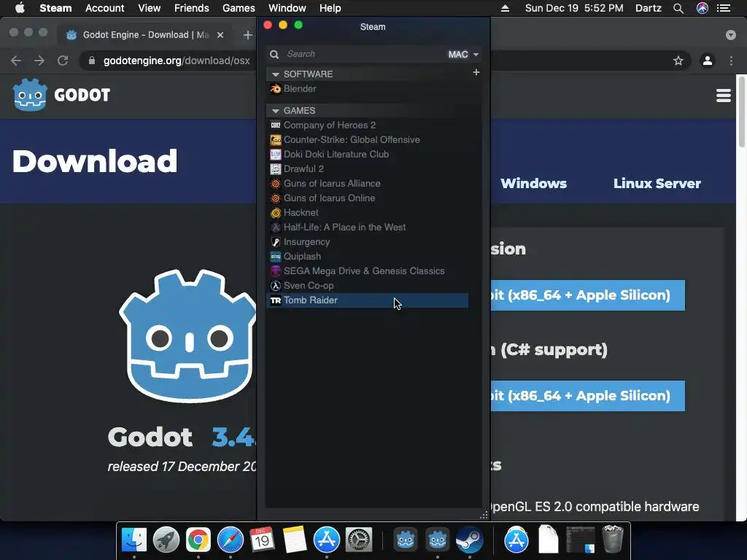This screenshot has height=560, width=747.
Task: Open the Apple menu
Action: [x=20, y=8]
